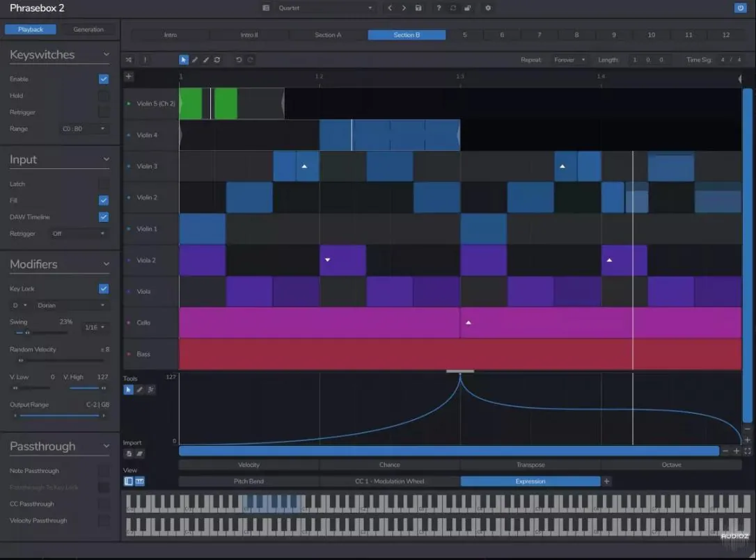The image size is (756, 560).
Task: Click the MIDI import icon under Import
Action: [129, 454]
